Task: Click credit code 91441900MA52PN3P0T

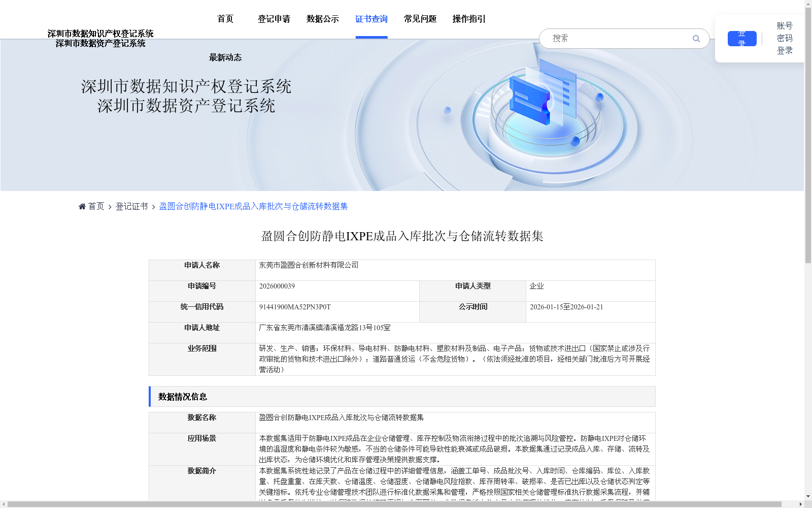Action: pyautogui.click(x=295, y=307)
